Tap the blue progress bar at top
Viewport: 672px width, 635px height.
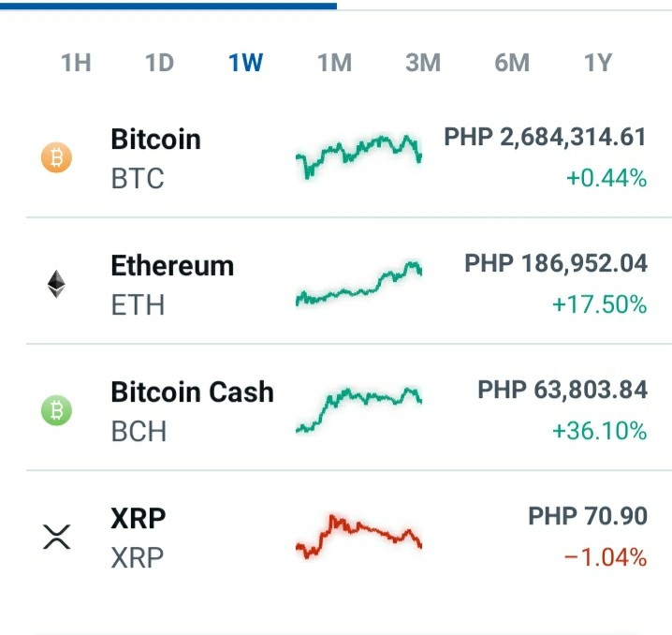(x=168, y=6)
